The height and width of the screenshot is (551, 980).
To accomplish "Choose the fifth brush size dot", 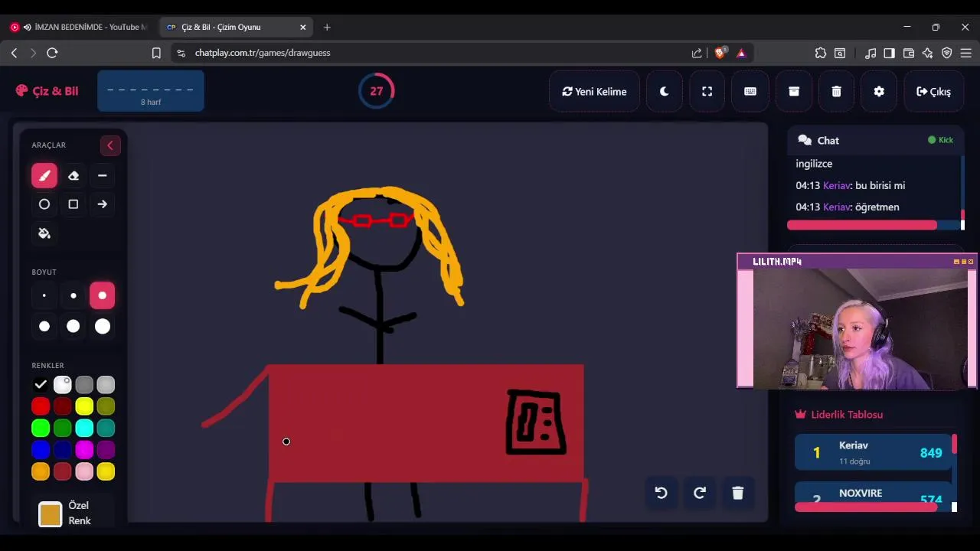I will point(73,327).
